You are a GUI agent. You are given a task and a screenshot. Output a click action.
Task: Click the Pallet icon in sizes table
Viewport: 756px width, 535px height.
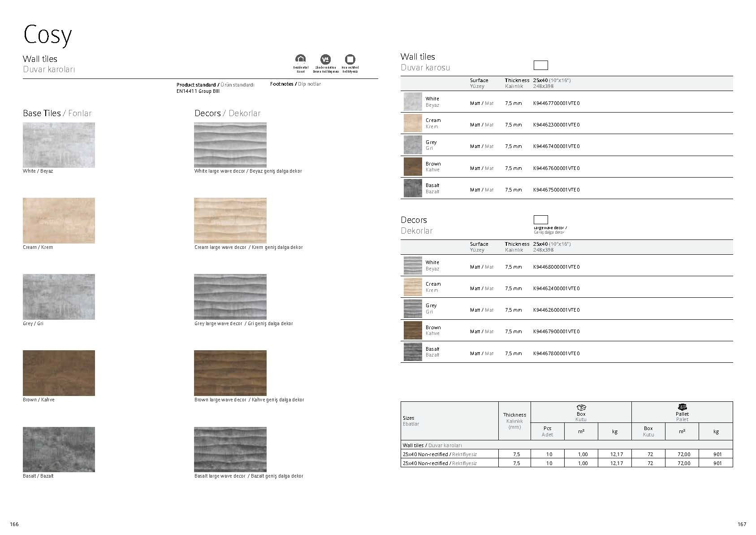tap(682, 407)
